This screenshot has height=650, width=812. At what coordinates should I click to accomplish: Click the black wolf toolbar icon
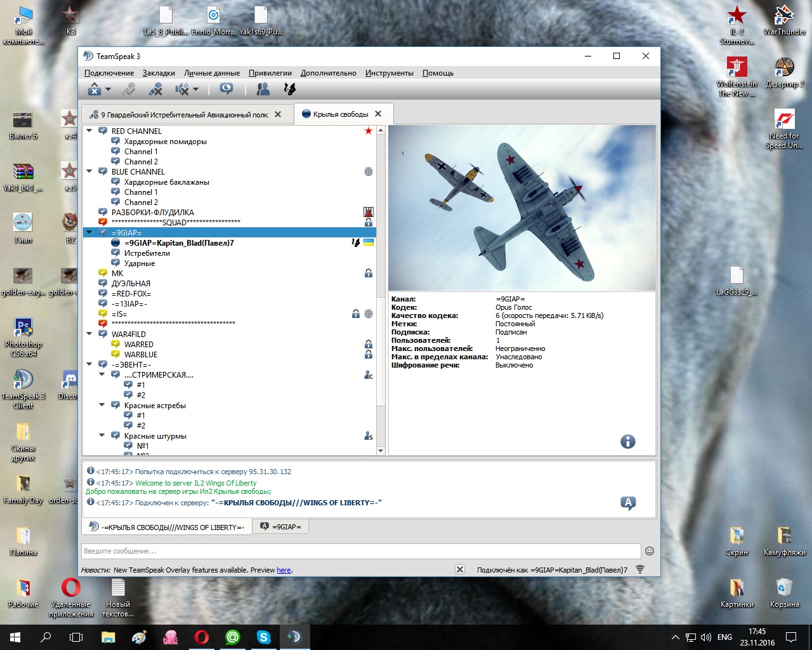[x=290, y=89]
